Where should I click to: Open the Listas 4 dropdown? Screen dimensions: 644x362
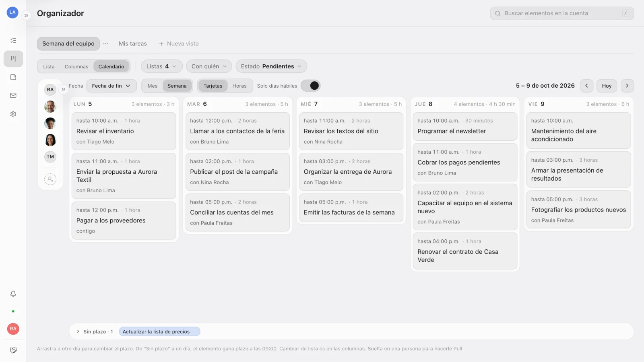162,66
